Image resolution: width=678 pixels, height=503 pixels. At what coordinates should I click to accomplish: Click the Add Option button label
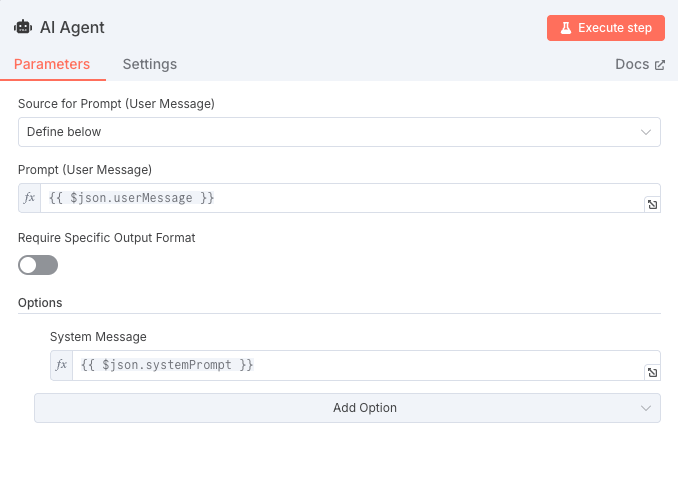tap(364, 408)
